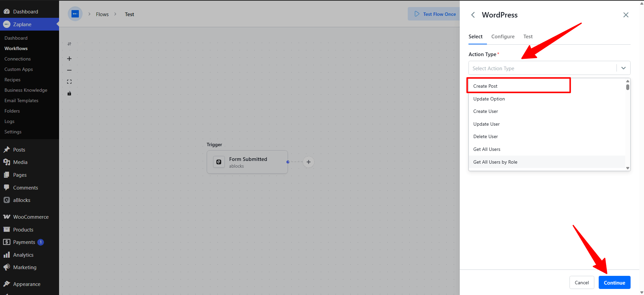Open Recipes in the sidebar
Viewport: 644px width, 295px height.
tap(12, 80)
